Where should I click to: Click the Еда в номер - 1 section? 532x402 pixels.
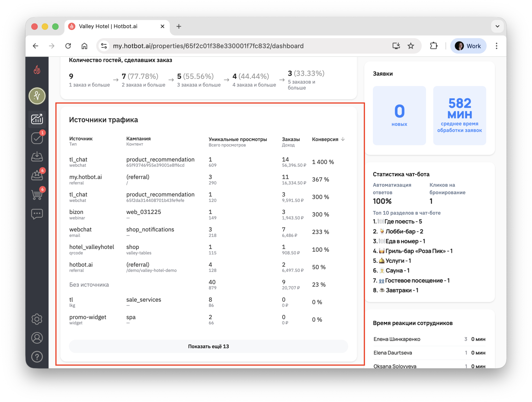point(399,241)
